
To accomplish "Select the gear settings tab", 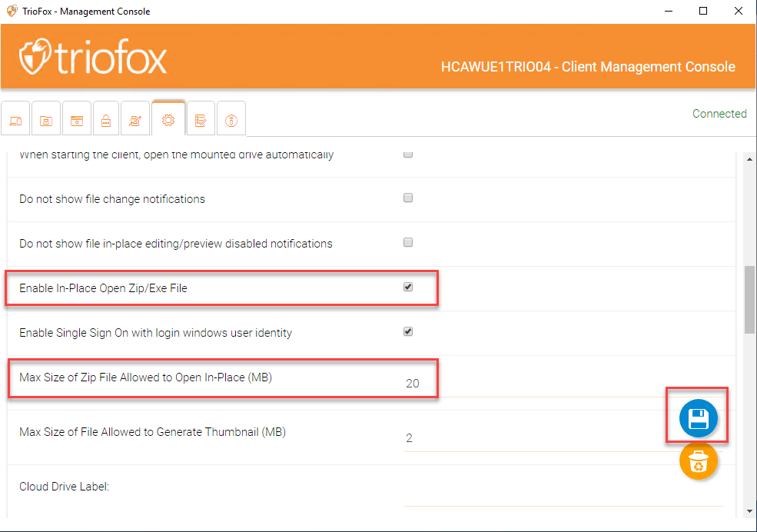I will click(x=168, y=118).
